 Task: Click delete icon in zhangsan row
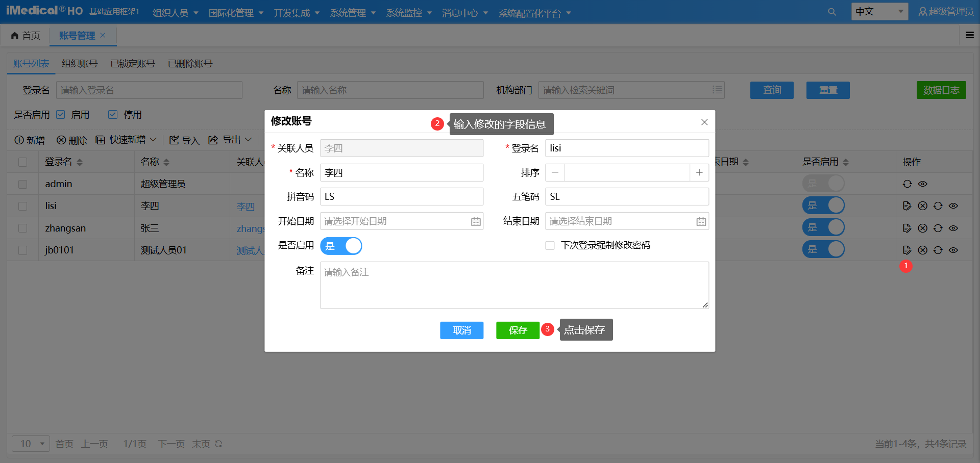click(x=922, y=228)
